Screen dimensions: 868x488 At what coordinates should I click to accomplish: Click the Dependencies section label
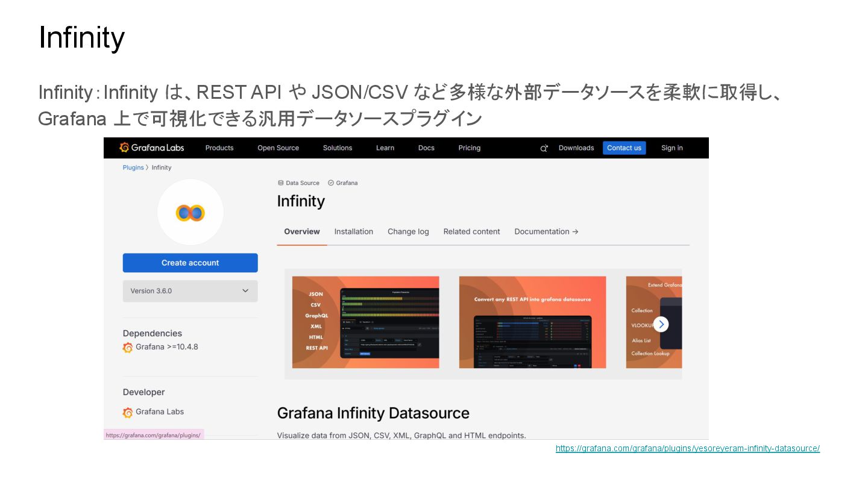click(153, 333)
